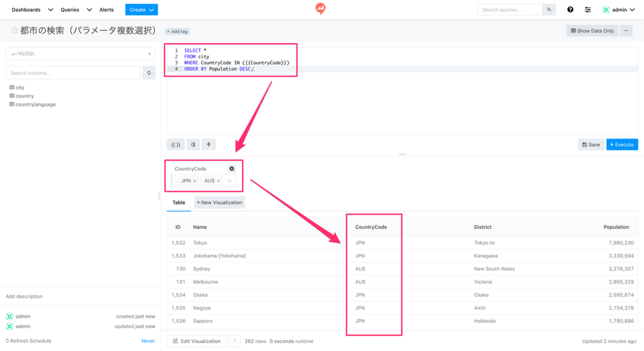Viewport: 644px width, 351px height.
Task: Focus the Search schema field
Action: [x=73, y=73]
